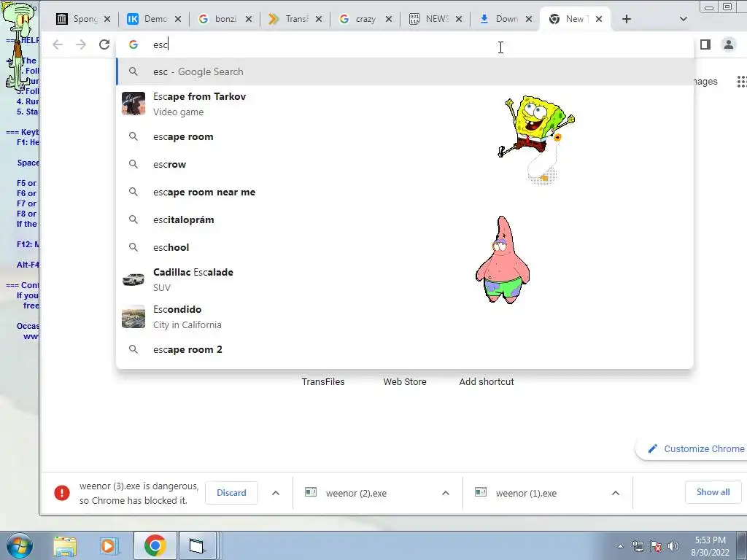Choose the escape room suggestion
The width and height of the screenshot is (747, 560).
coord(405,136)
